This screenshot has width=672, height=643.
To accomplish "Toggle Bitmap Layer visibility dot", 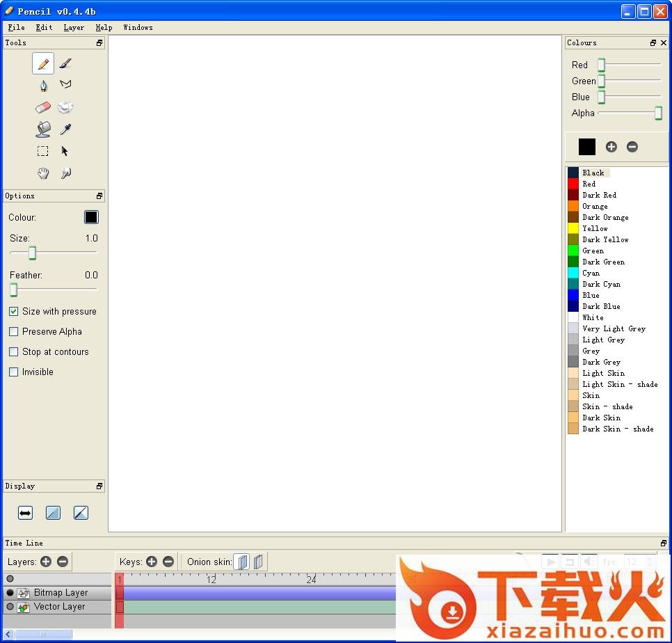I will click(x=10, y=593).
